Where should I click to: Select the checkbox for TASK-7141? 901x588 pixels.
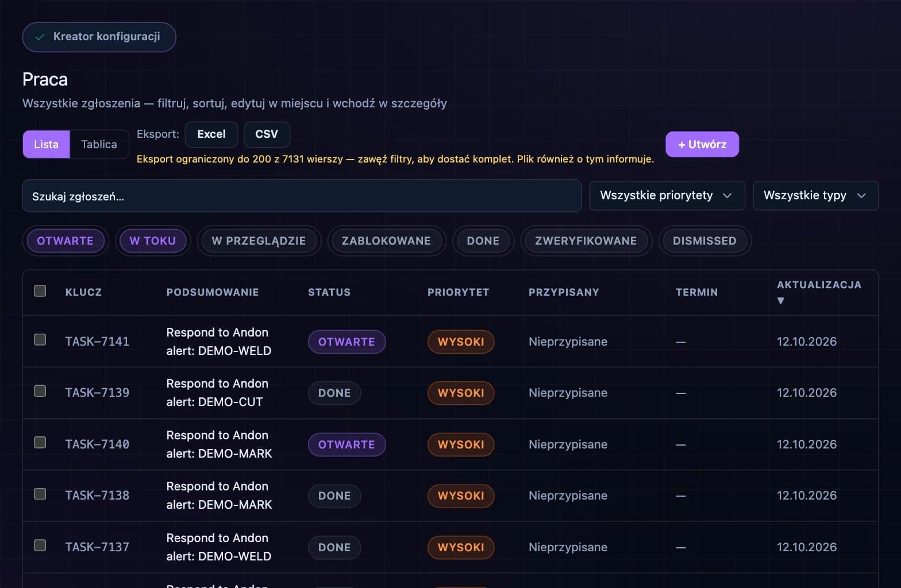pyautogui.click(x=40, y=339)
